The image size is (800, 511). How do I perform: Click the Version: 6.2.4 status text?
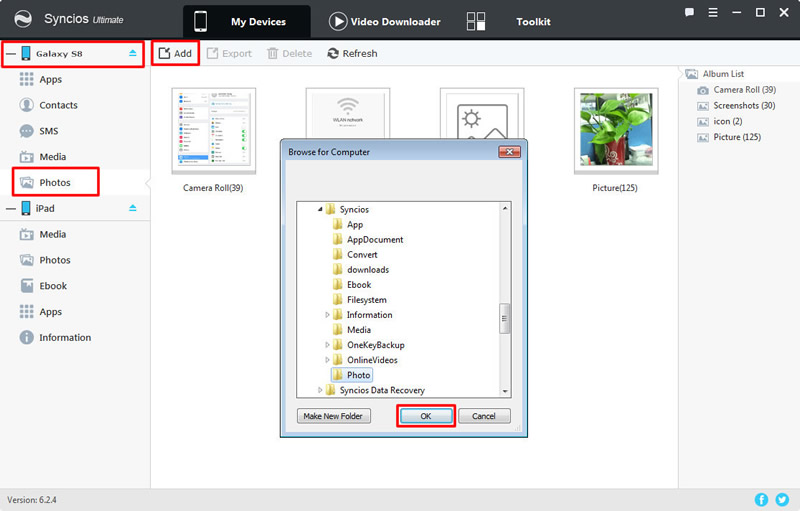pyautogui.click(x=32, y=500)
